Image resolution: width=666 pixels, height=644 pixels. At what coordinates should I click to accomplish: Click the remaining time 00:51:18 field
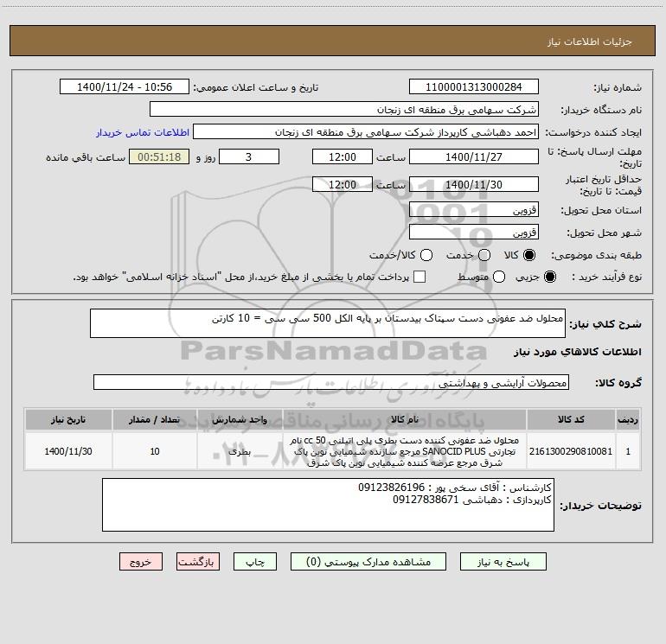[159, 156]
